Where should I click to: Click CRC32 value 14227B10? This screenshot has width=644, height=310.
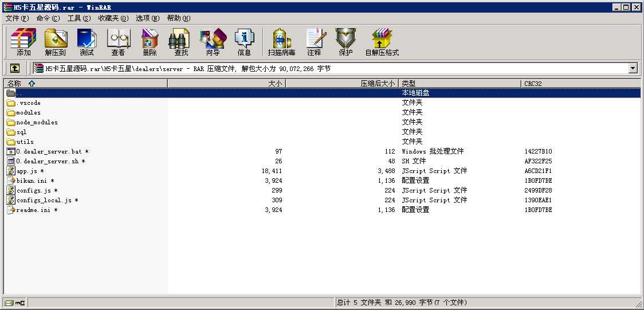coord(538,151)
